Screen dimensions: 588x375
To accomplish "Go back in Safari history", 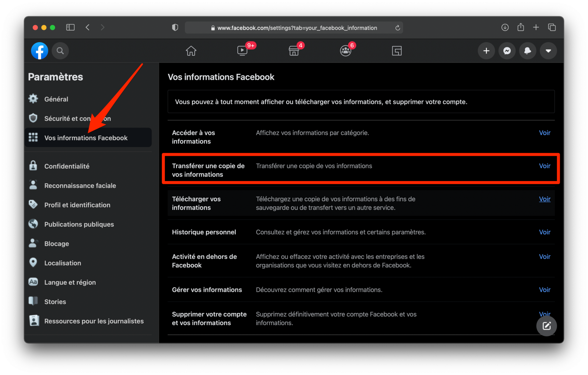I will 88,28.
